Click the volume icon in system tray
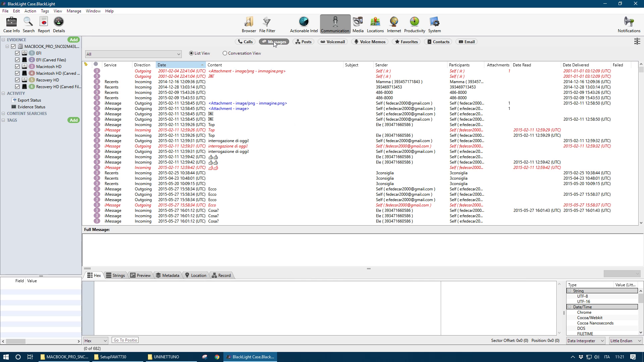This screenshot has width=644, height=362. click(x=597, y=357)
